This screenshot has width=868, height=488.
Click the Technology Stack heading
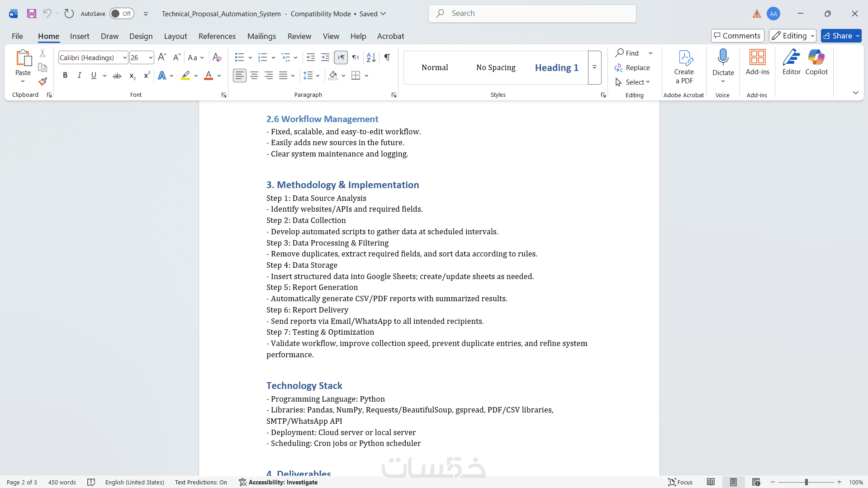pos(304,386)
